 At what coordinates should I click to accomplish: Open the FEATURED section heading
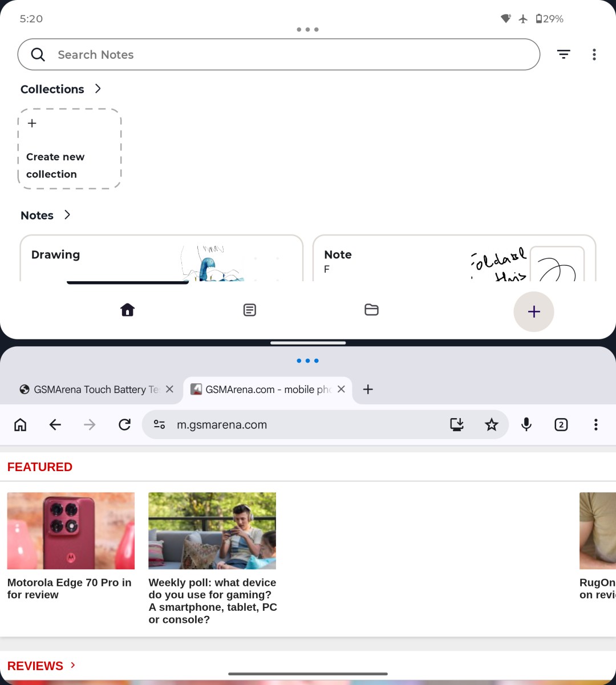(x=40, y=467)
